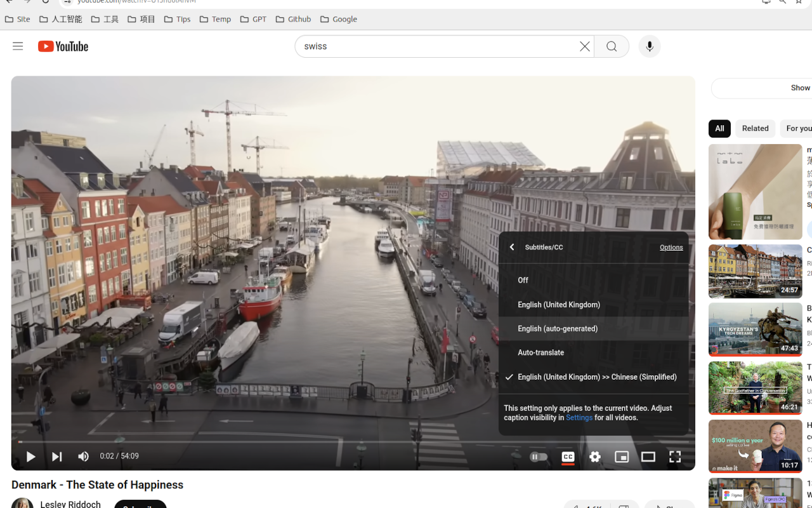Open the Auto-translate submenu
812x508 pixels.
[x=540, y=353]
